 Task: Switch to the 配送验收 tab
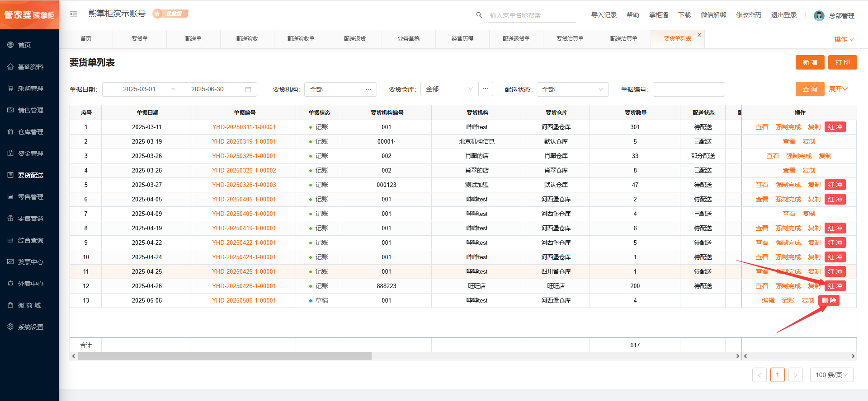(247, 39)
